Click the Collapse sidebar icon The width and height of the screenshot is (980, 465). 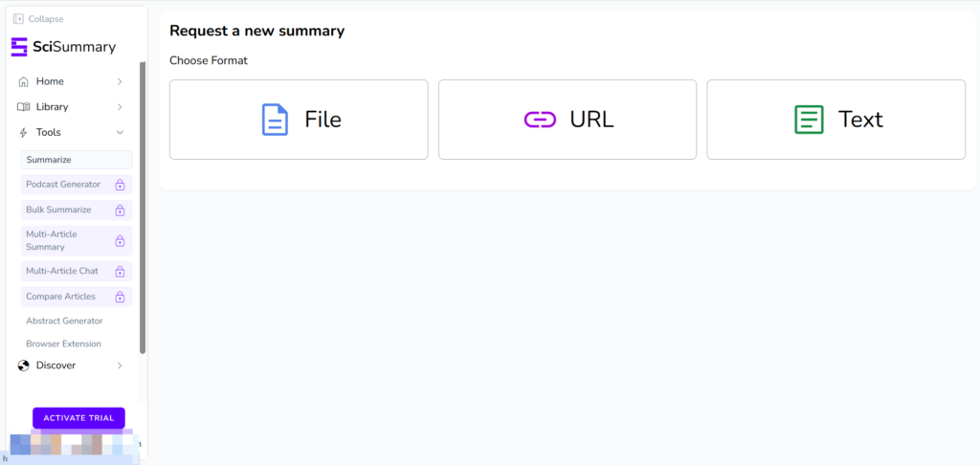coord(18,18)
